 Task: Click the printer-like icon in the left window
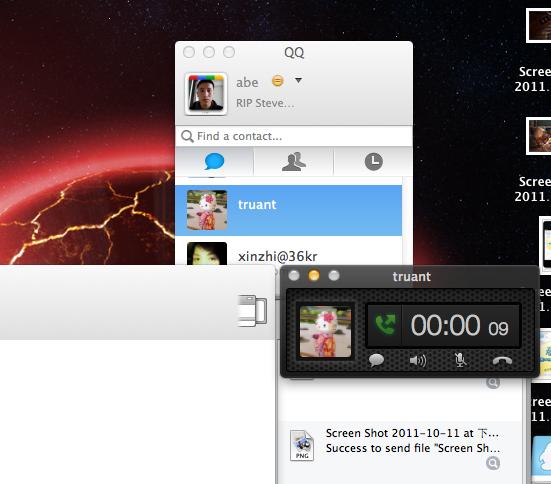coord(253,311)
